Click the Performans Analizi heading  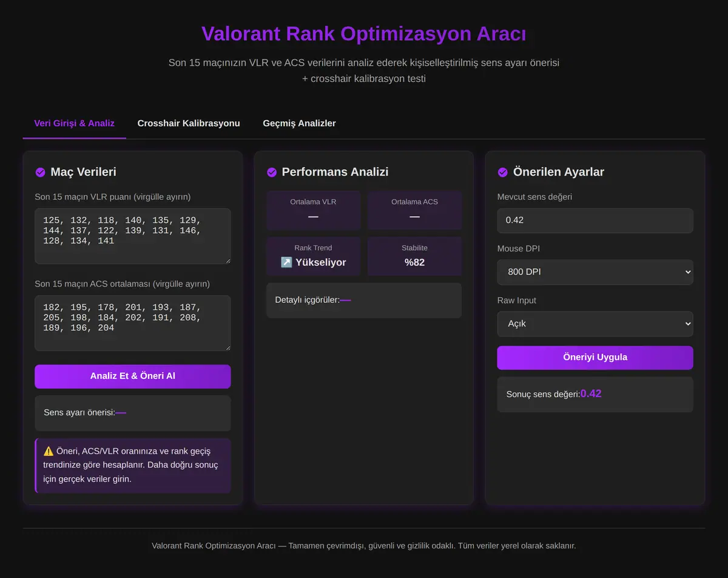(335, 172)
